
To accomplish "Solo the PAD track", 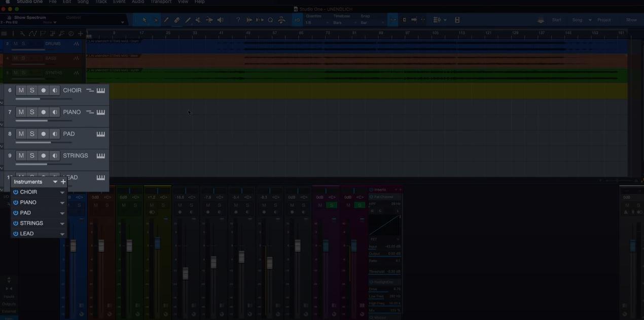I will (32, 134).
